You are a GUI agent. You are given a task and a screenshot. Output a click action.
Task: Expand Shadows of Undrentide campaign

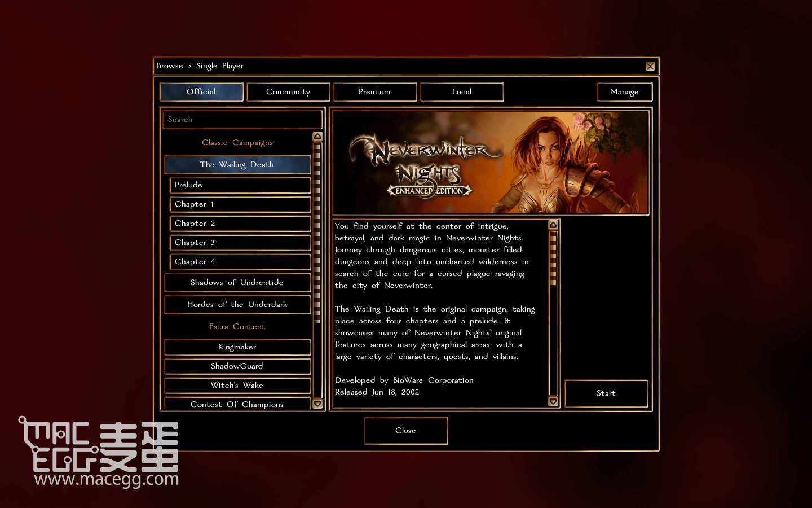click(237, 283)
